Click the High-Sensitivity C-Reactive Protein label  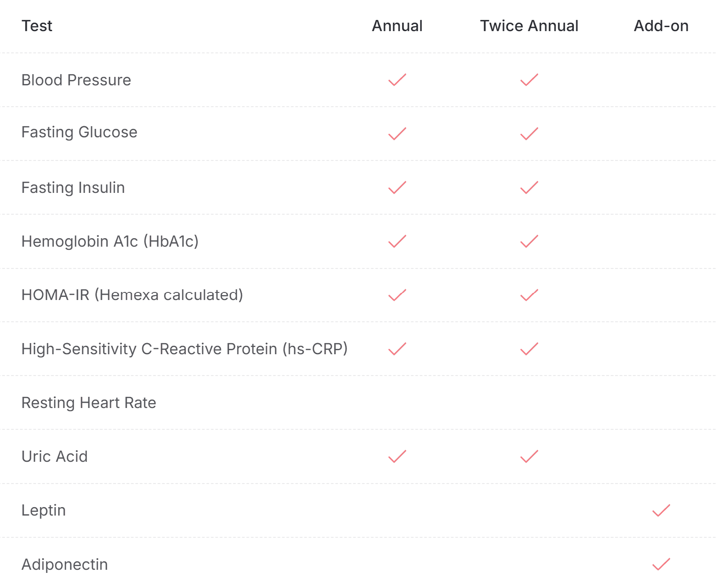coord(184,349)
